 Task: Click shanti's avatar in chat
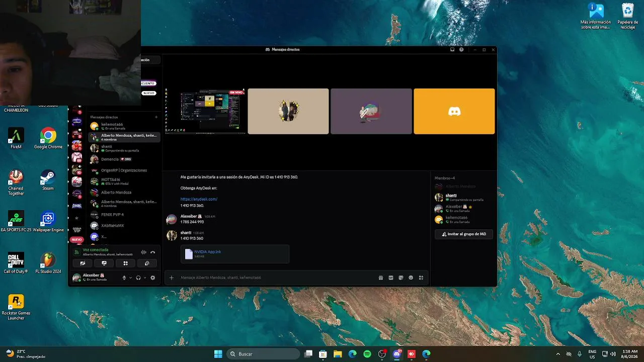[172, 235]
